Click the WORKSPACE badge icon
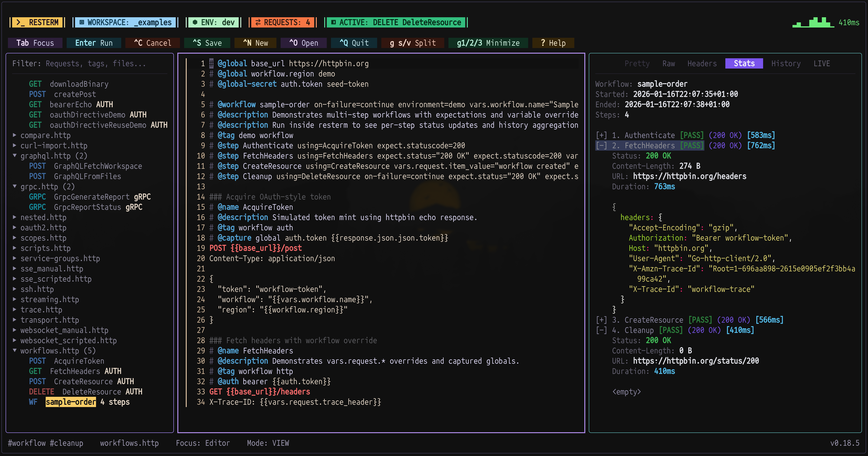Viewport: 868px width, 456px height. pyautogui.click(x=82, y=23)
